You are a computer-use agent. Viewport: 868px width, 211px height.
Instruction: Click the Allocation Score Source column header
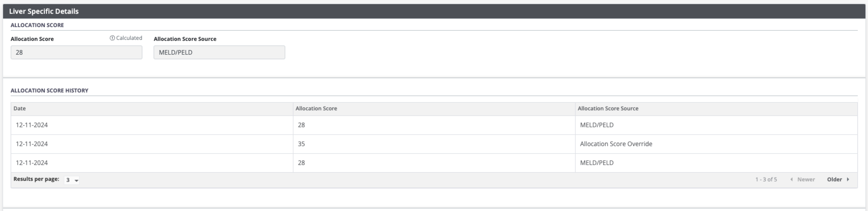[608, 108]
